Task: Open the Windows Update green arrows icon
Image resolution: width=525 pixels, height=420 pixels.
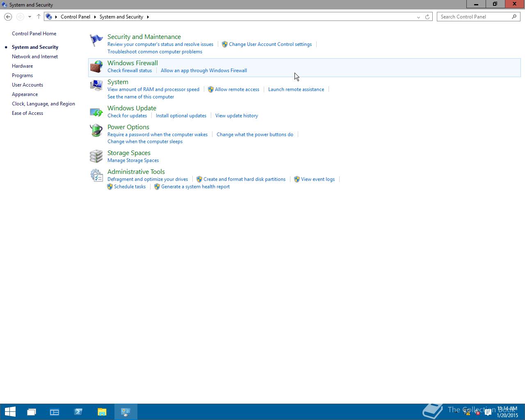Action: tap(96, 112)
